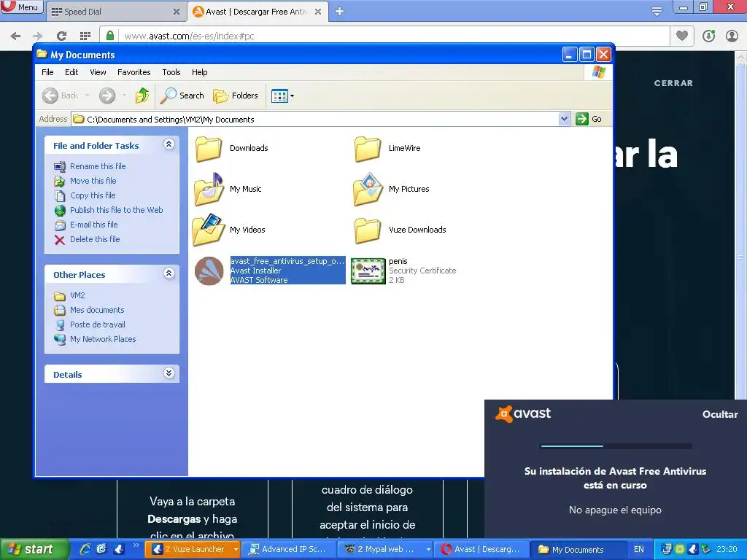Click the Go button beside address bar
The image size is (747, 560).
pos(589,119)
